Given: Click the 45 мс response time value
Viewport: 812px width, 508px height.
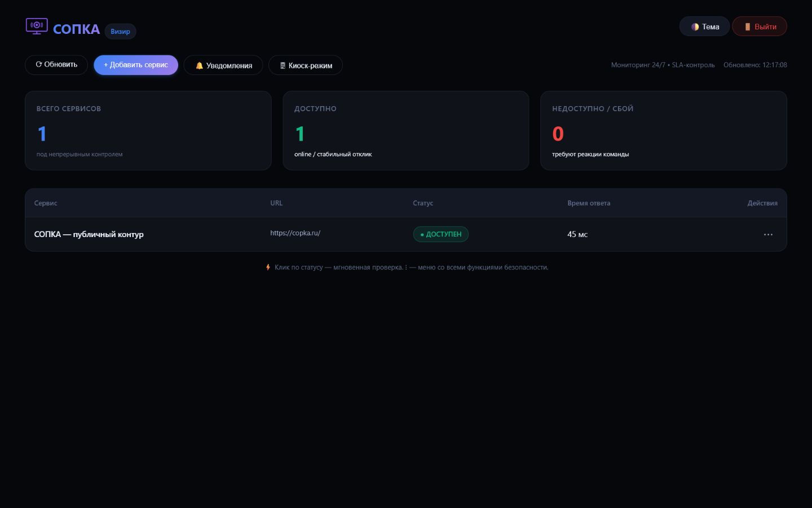Looking at the screenshot, I should [x=577, y=234].
